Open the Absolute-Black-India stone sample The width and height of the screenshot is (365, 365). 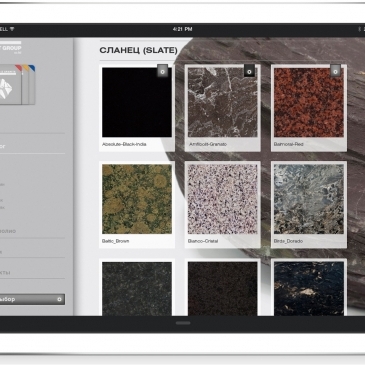pos(137,102)
